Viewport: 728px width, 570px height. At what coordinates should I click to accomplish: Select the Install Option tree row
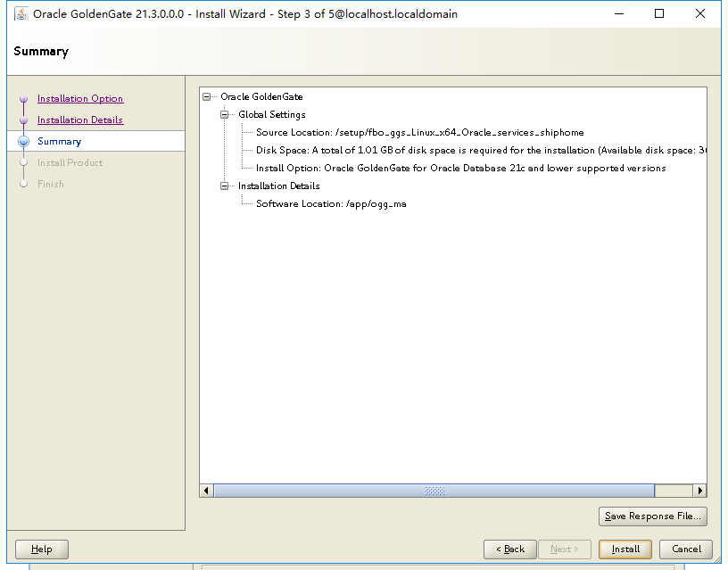click(x=460, y=168)
